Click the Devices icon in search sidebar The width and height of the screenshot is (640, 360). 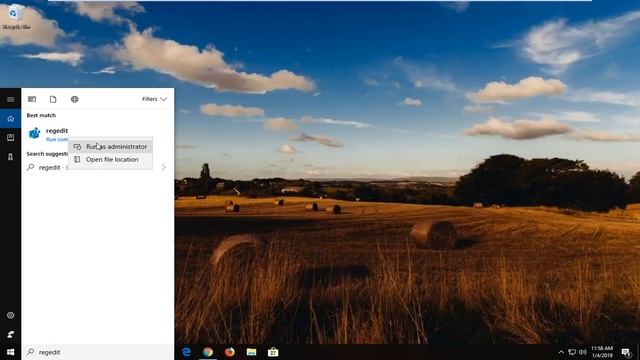(x=11, y=157)
